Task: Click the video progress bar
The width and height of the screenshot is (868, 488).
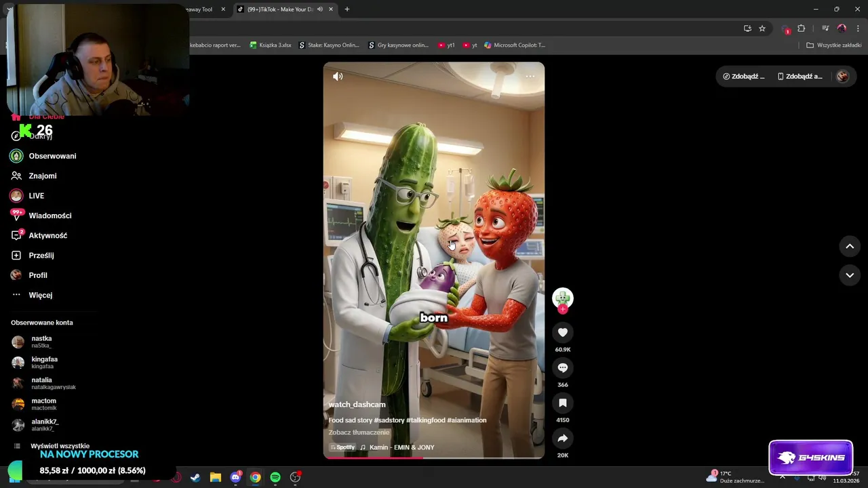Action: tap(434, 458)
